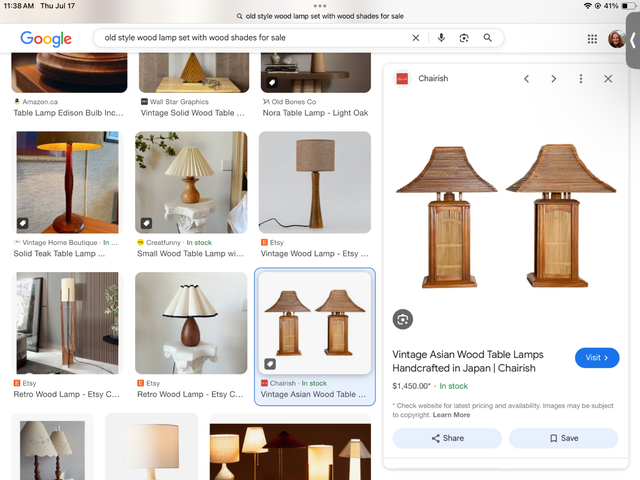Click the Visit button for Chairish
The width and height of the screenshot is (640, 480).
(597, 358)
